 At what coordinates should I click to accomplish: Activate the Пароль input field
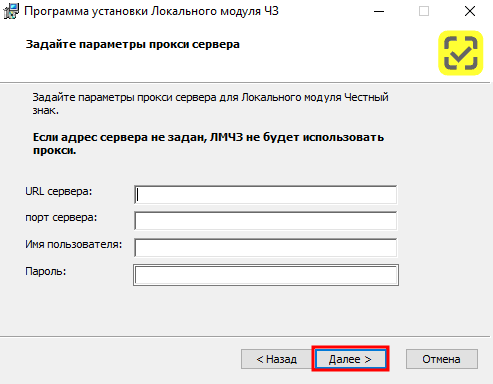pos(266,275)
